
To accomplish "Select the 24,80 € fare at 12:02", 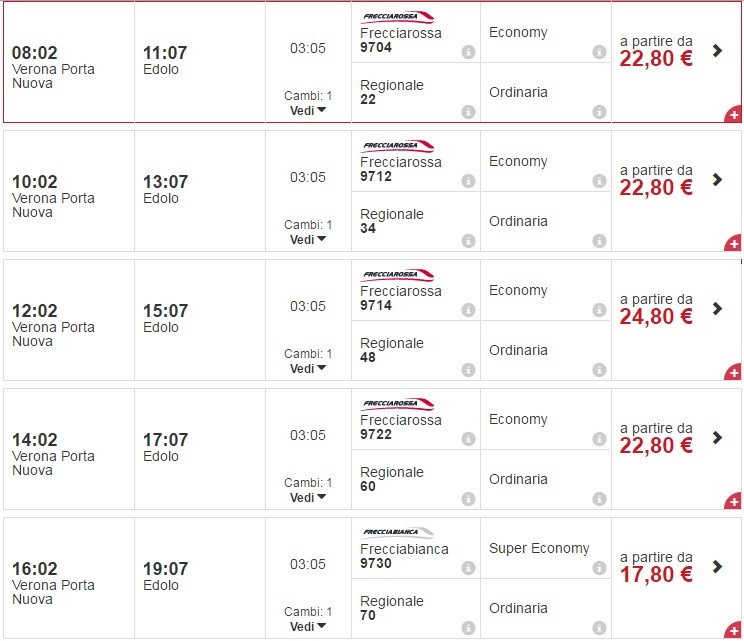I will 656,316.
